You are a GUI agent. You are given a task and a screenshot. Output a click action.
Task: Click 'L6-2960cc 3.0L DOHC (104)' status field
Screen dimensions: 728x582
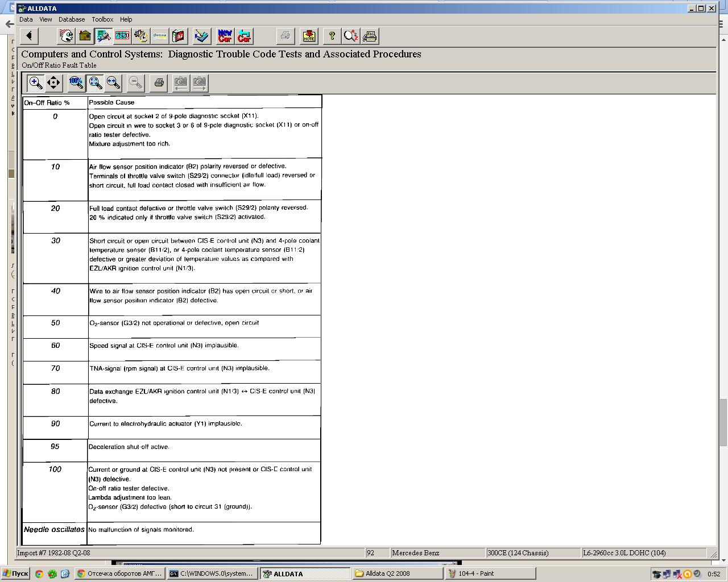click(x=643, y=553)
